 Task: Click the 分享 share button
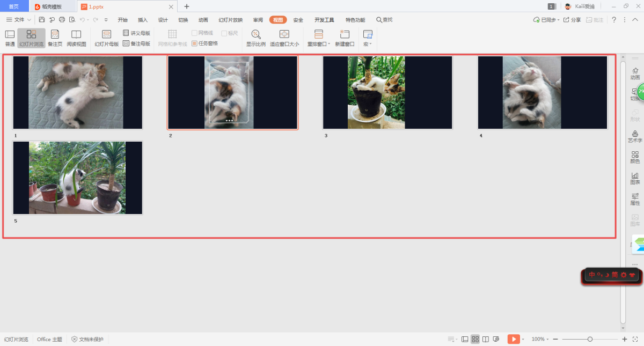point(572,20)
